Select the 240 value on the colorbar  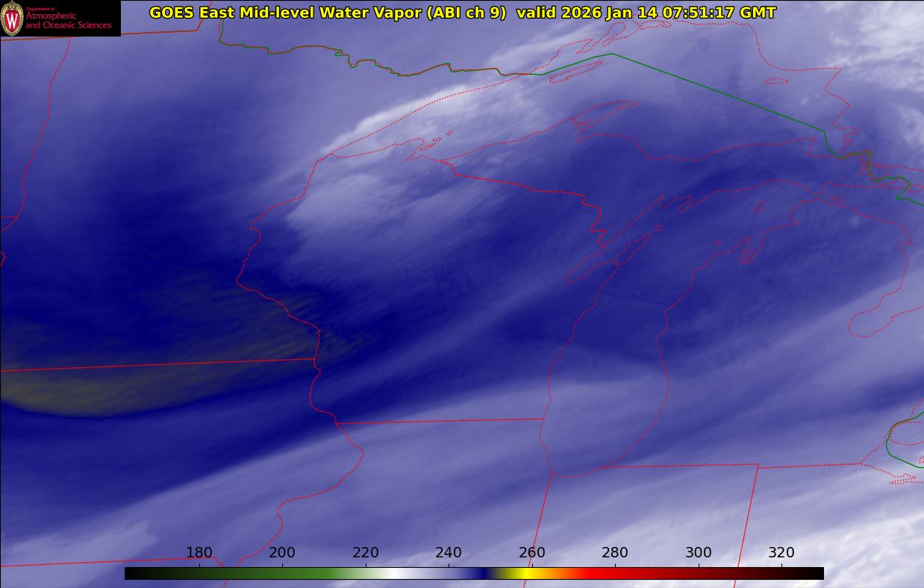pyautogui.click(x=449, y=553)
